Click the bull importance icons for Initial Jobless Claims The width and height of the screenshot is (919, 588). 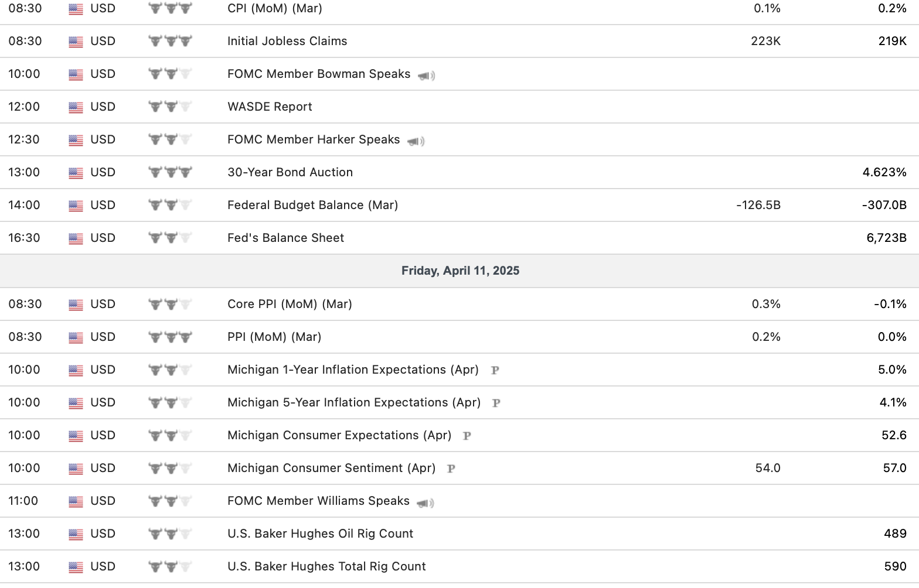[x=170, y=41]
